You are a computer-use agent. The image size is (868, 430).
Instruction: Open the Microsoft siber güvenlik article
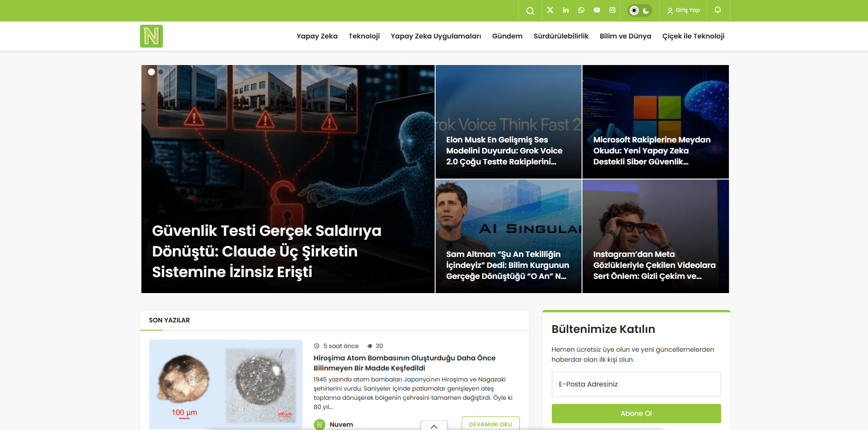pyautogui.click(x=652, y=151)
